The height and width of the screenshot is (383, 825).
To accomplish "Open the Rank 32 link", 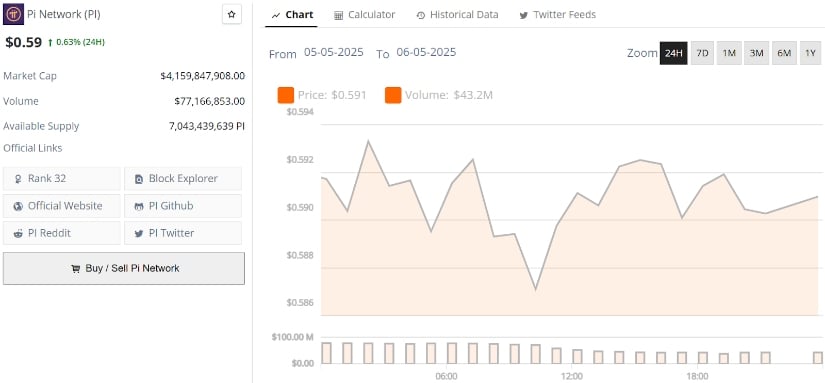I will [x=62, y=179].
